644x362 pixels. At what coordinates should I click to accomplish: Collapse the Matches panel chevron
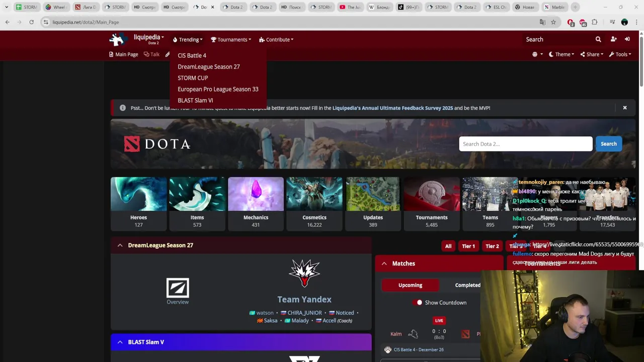pyautogui.click(x=384, y=263)
